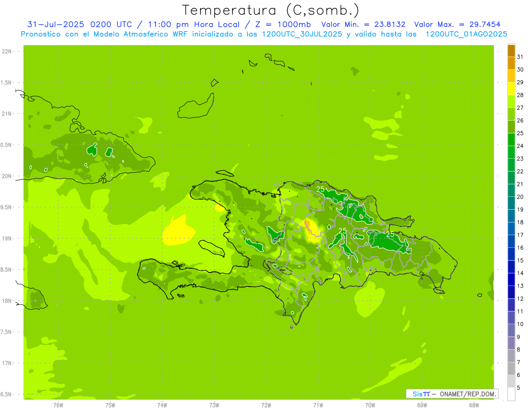Screen dimensions: 532x411
Task: Click the '10' value on color scale
Action: [520, 324]
